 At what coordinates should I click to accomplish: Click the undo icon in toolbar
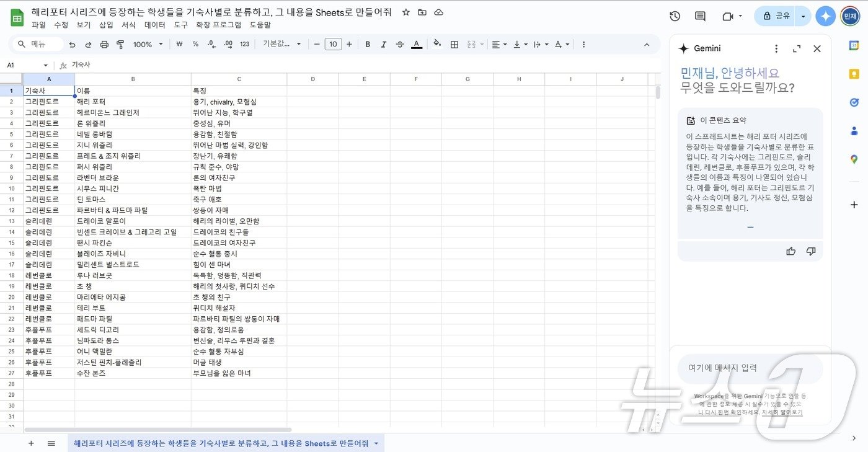(x=73, y=45)
